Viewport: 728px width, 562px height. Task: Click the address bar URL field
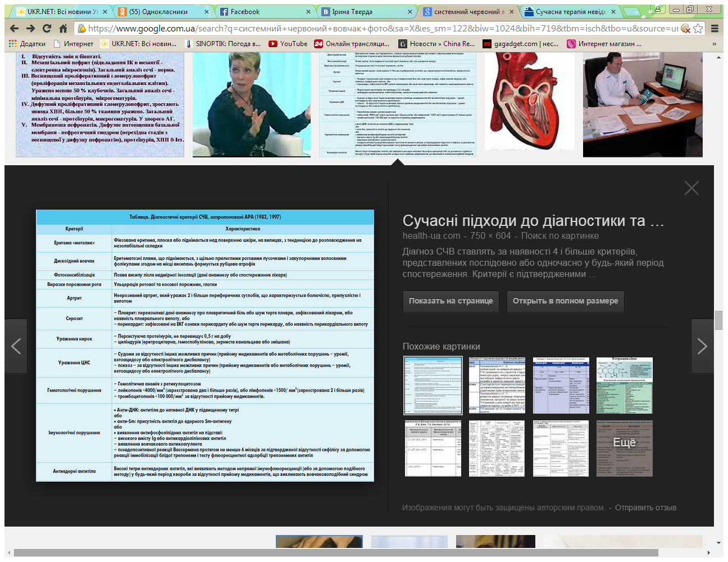tap(382, 28)
